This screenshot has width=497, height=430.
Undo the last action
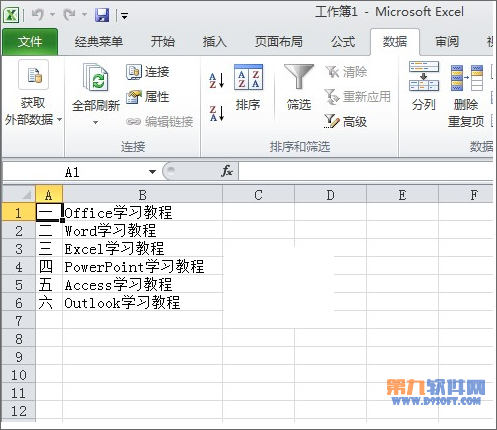(x=38, y=15)
